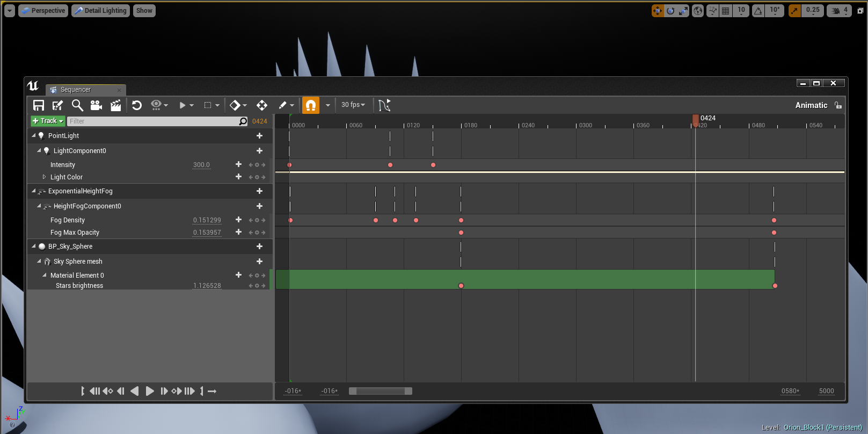Screen dimensions: 868x434
Task: Play the sequence forward
Action: [150, 391]
